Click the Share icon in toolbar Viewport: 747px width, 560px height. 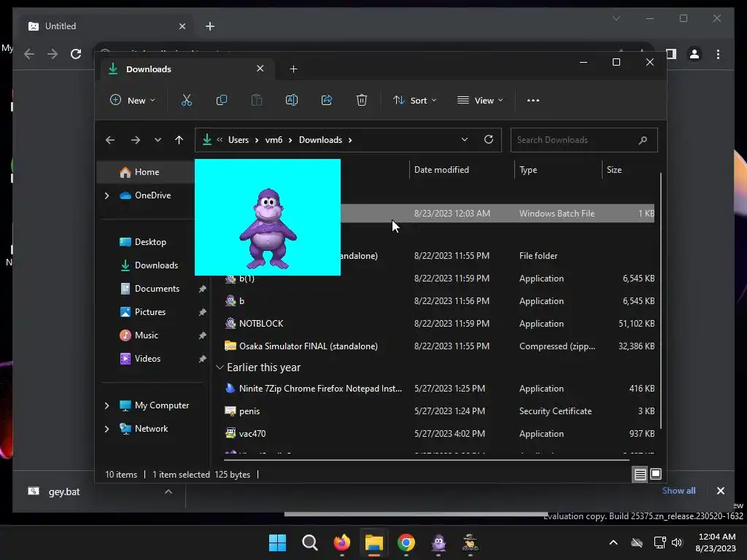(x=327, y=101)
